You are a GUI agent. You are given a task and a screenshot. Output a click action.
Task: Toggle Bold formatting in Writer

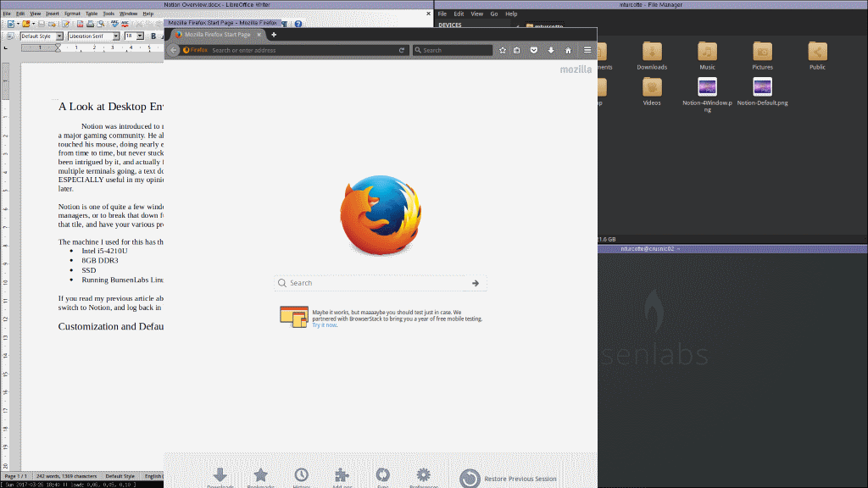point(153,36)
